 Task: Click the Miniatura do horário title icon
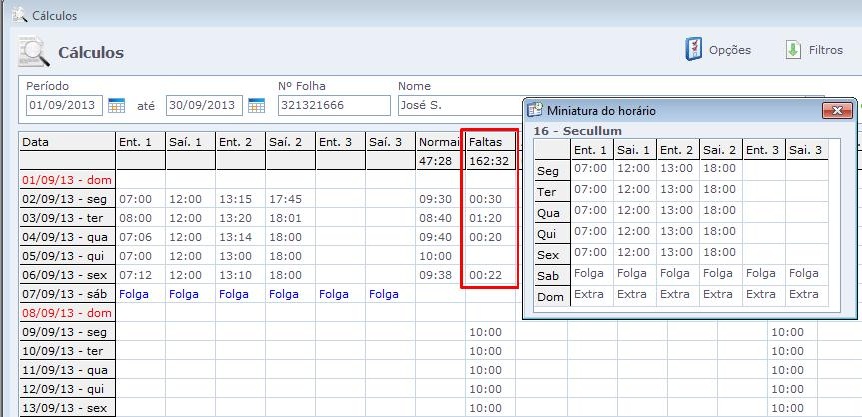coord(535,110)
